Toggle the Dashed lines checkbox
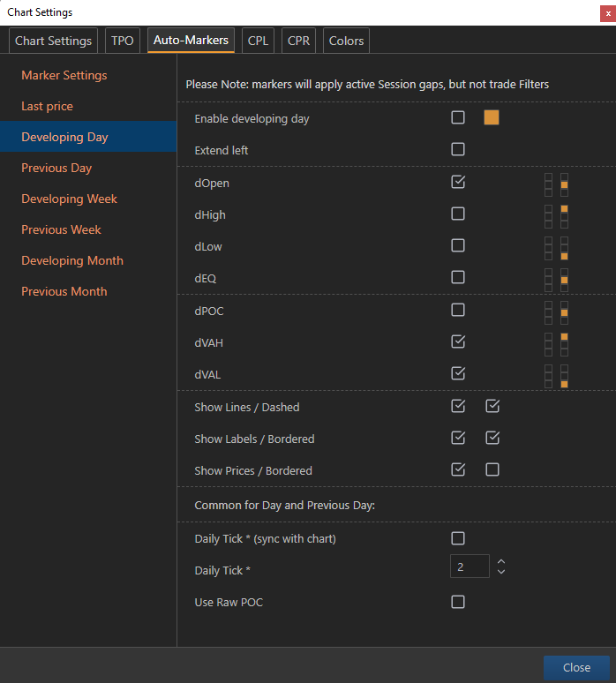Viewport: 616px width, 683px height. coord(492,407)
